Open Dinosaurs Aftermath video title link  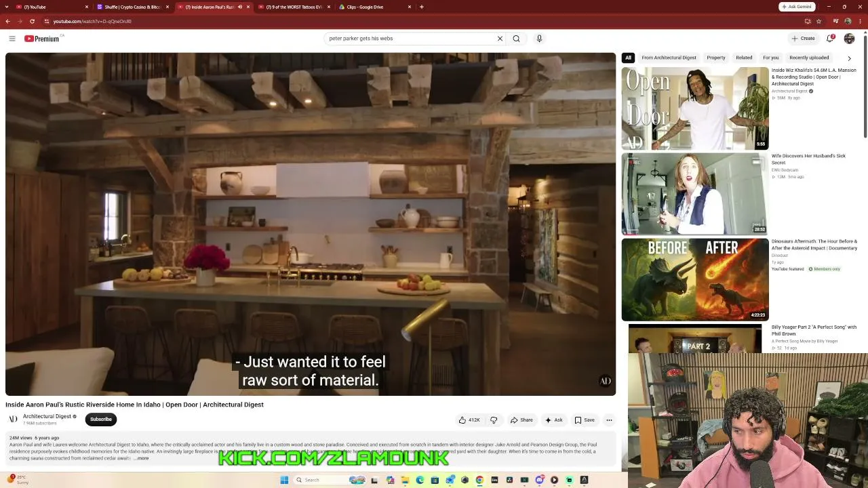point(814,245)
